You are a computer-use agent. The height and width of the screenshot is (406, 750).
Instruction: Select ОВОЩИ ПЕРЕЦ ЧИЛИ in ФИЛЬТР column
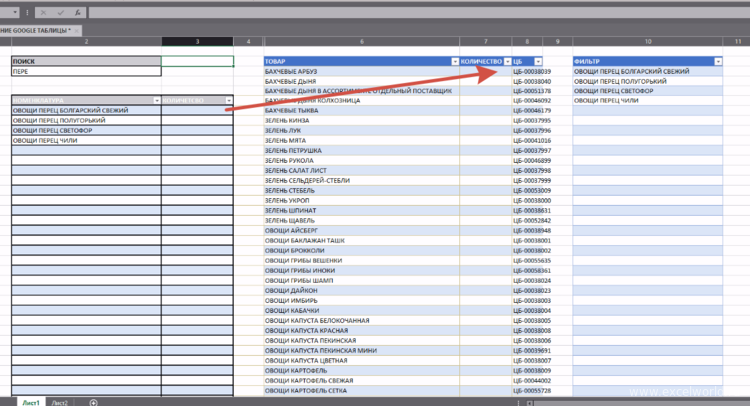pos(648,101)
